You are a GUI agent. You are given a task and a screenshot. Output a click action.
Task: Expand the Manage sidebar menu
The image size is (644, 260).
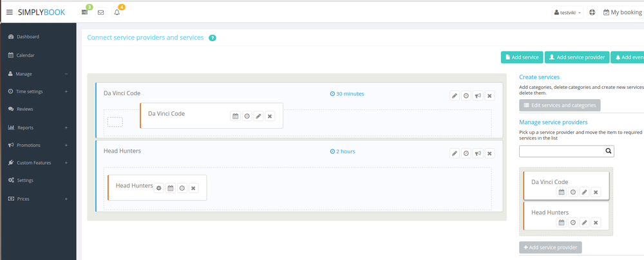click(x=37, y=74)
